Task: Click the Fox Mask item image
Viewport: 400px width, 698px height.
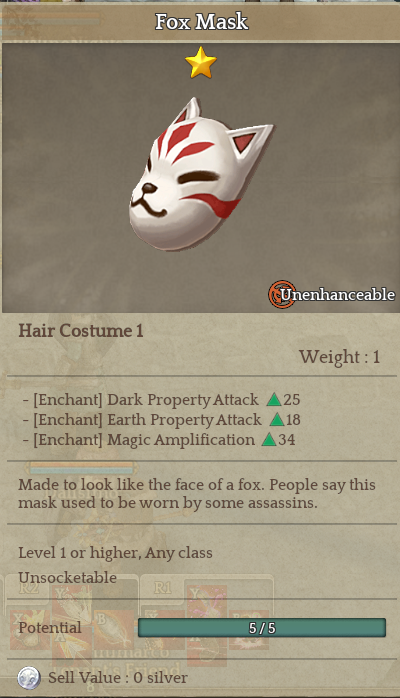Action: tap(200, 175)
